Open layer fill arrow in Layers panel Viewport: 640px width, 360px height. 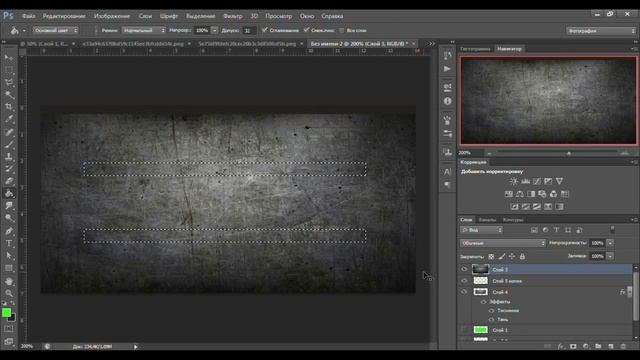click(610, 256)
